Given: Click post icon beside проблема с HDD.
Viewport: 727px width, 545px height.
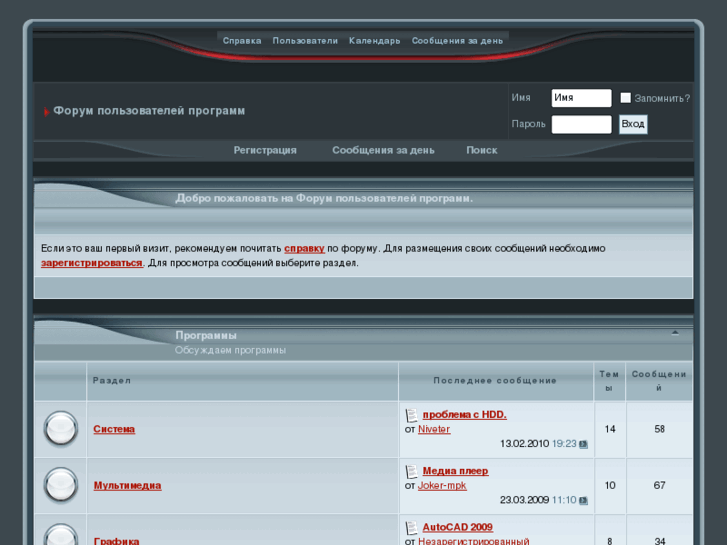Looking at the screenshot, I should 411,415.
